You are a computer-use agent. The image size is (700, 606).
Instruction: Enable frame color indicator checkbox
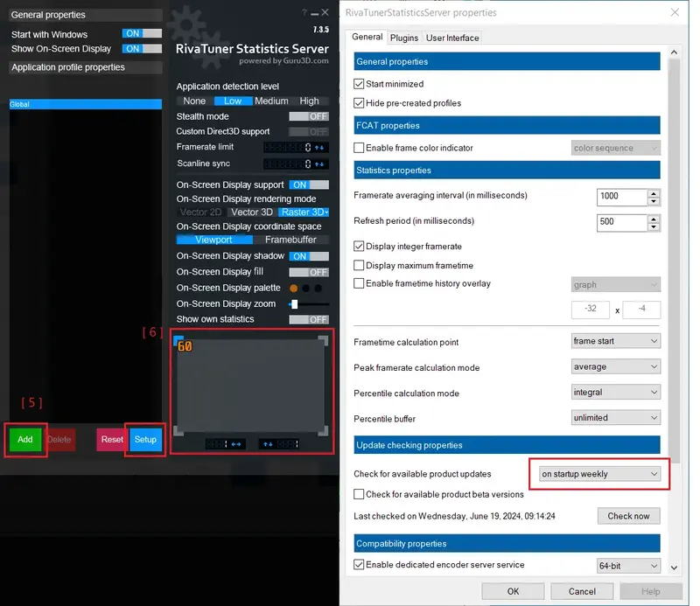click(x=359, y=148)
